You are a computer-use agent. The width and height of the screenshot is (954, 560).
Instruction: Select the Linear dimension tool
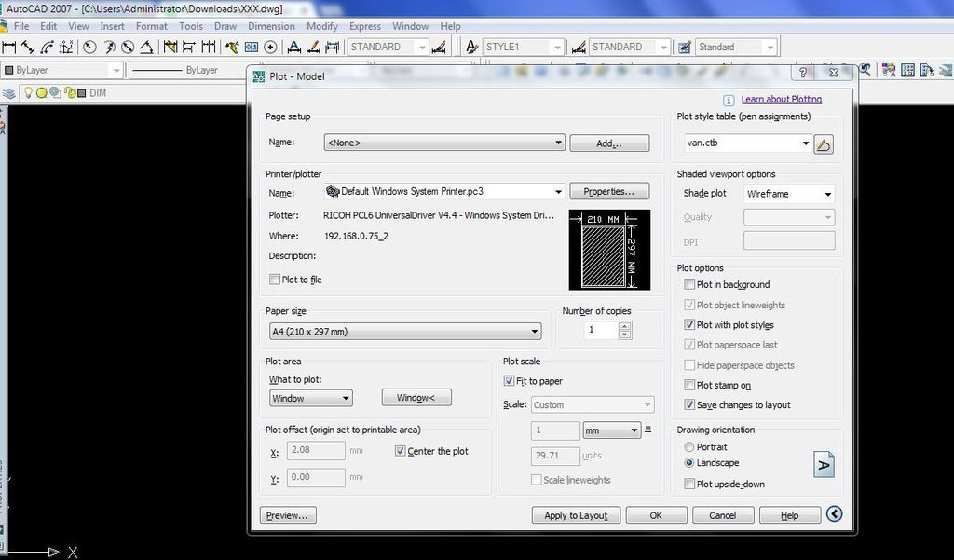pos(8,47)
